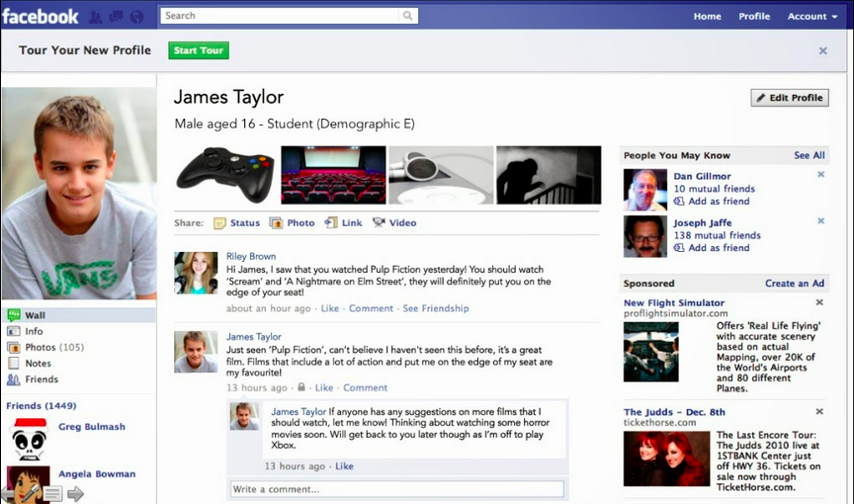Click See All in People You May Know

coord(810,155)
